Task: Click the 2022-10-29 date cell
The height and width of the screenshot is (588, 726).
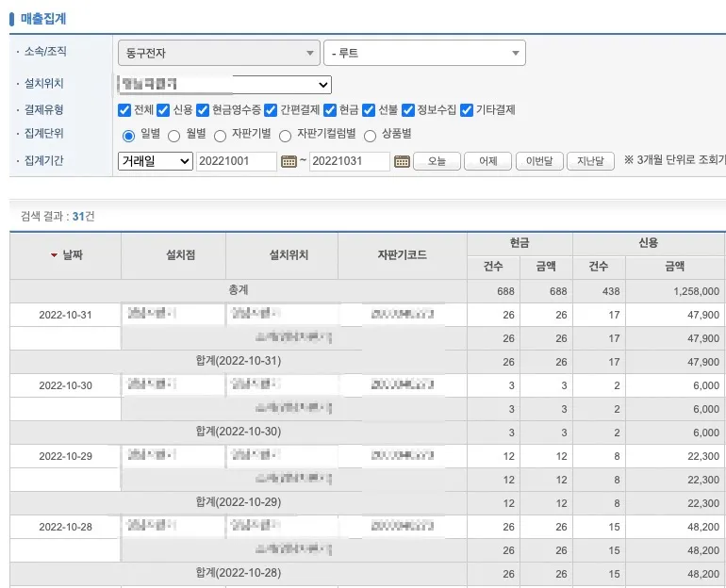Action: point(65,456)
